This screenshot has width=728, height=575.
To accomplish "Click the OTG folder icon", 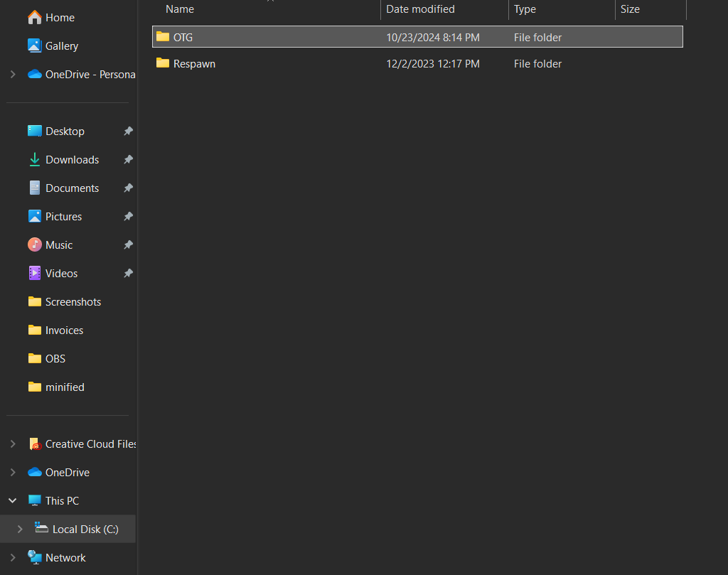I will point(163,37).
